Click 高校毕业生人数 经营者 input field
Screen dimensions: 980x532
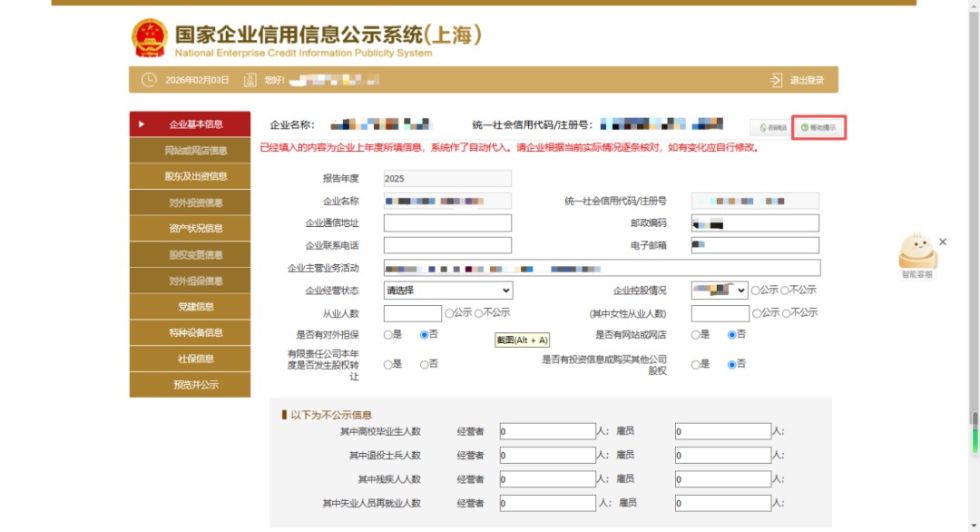tap(547, 431)
